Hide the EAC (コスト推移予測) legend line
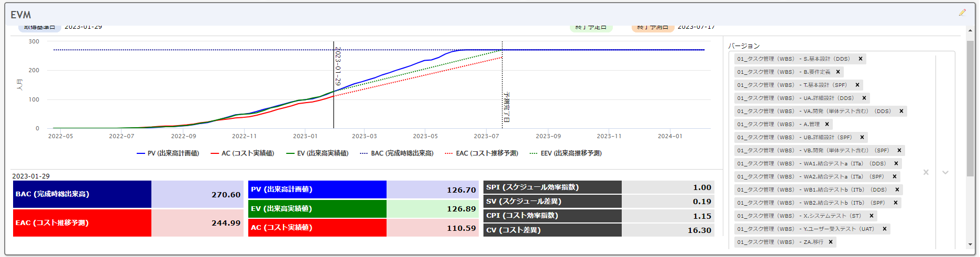The height and width of the screenshot is (257, 980). [x=481, y=153]
